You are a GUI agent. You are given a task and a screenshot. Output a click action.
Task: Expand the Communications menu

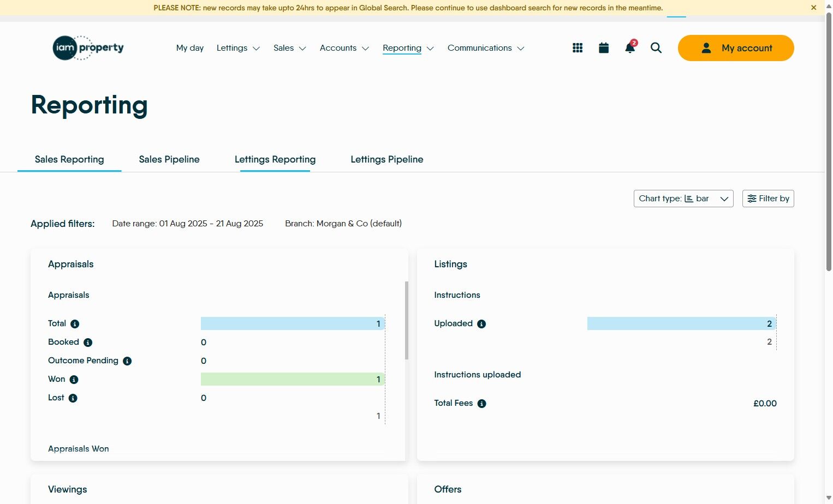[485, 48]
